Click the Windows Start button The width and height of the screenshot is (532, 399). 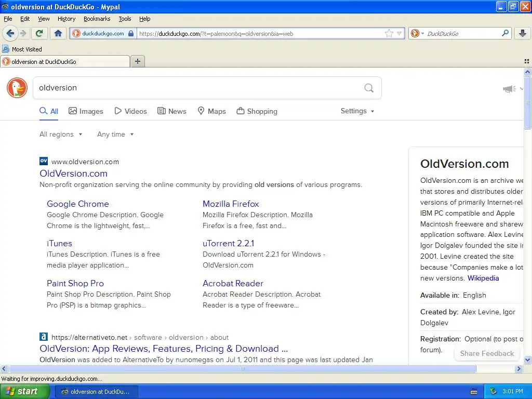coord(24,392)
